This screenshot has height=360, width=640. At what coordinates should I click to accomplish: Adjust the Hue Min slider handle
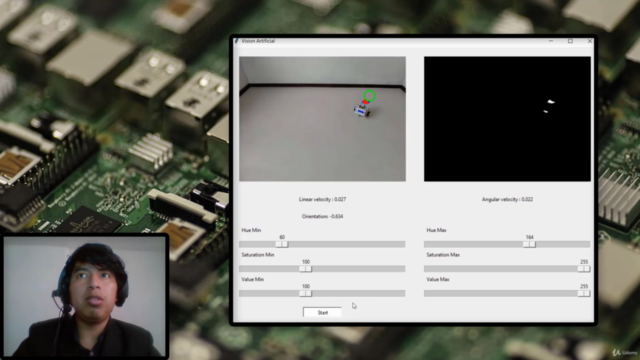click(x=282, y=244)
